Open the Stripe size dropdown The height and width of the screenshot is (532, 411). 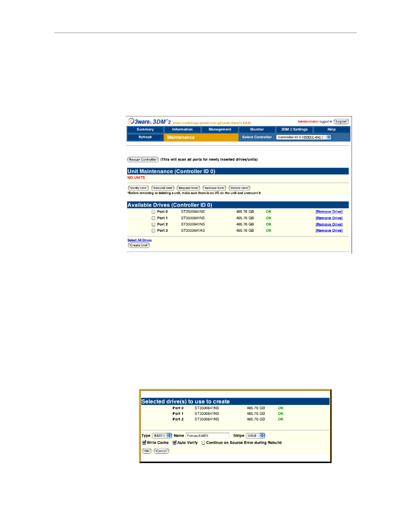click(255, 436)
